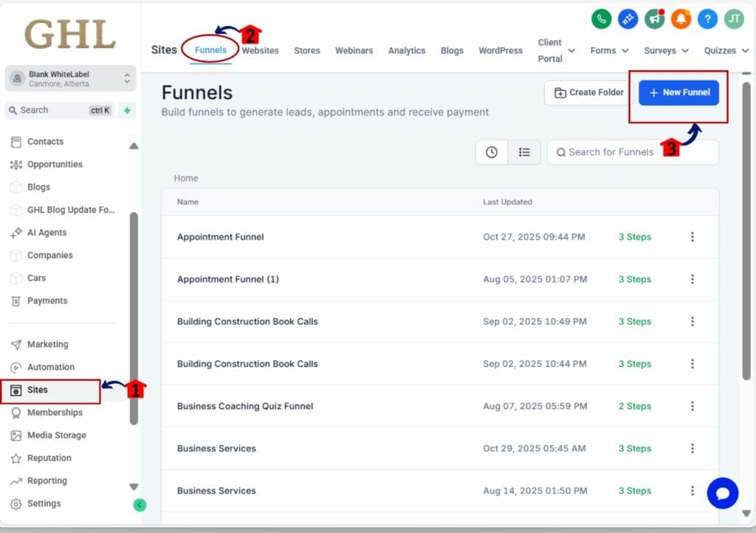Open the phone dialer icon
The height and width of the screenshot is (533, 756).
pyautogui.click(x=601, y=19)
